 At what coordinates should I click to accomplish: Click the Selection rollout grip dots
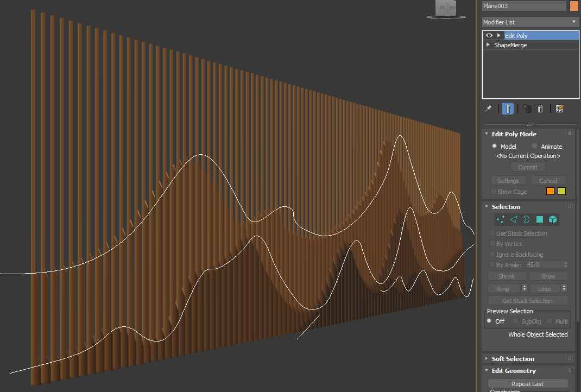569,206
